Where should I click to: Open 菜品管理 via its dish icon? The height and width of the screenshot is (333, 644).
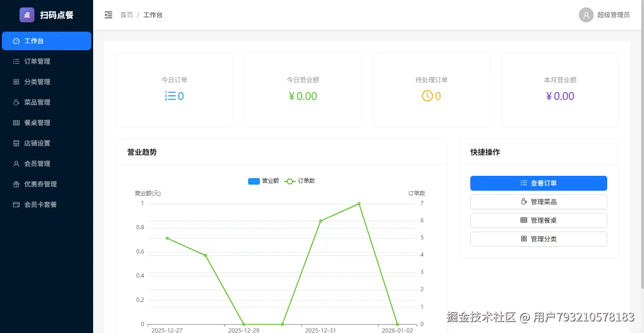pos(16,102)
